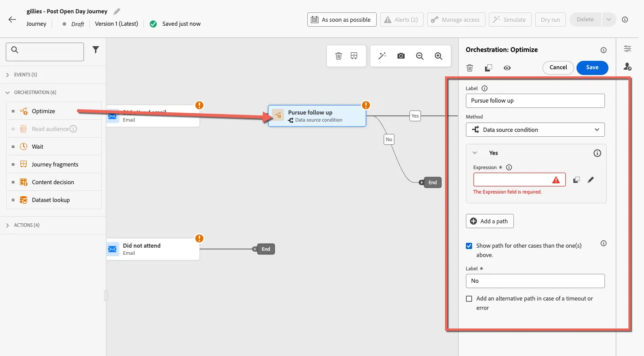Go back using the top-left arrow
The width and height of the screenshot is (644, 356).
coord(12,20)
